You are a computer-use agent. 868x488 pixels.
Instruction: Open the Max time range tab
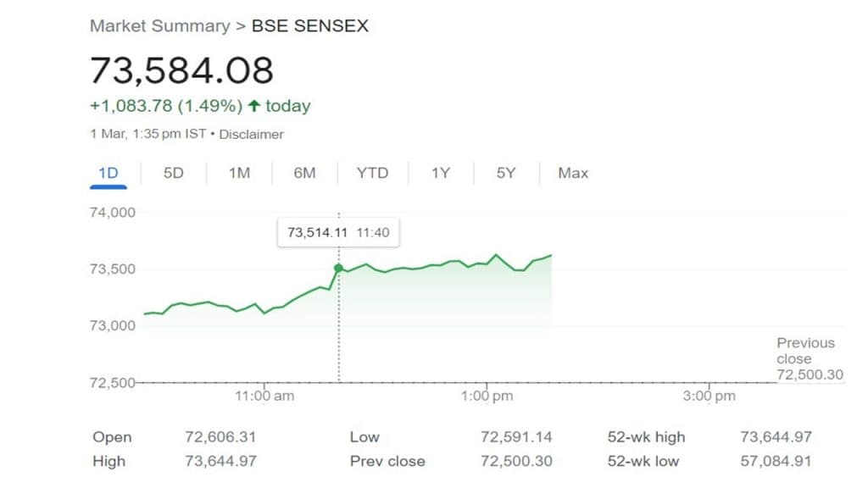coord(573,173)
